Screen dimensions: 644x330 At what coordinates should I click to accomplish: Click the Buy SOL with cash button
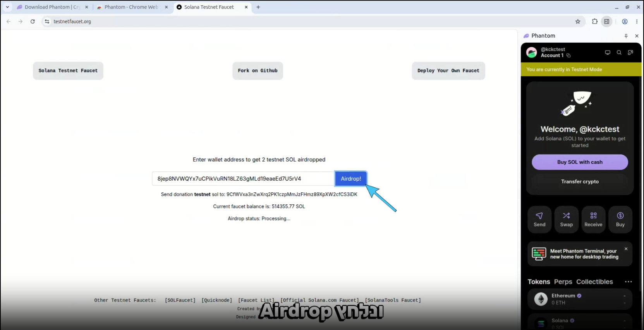click(x=580, y=162)
